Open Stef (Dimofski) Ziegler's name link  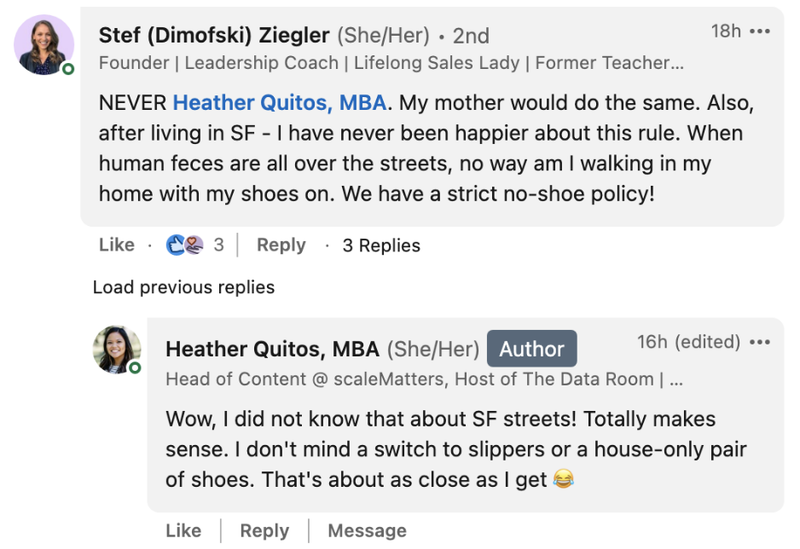click(214, 36)
